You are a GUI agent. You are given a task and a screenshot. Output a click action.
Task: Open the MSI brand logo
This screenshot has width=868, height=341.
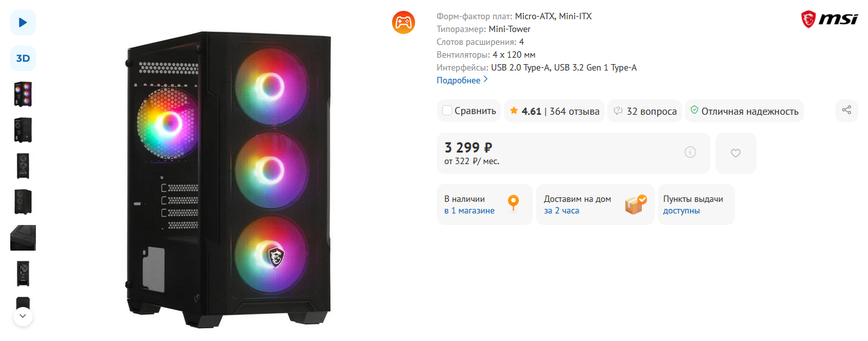coord(829,19)
